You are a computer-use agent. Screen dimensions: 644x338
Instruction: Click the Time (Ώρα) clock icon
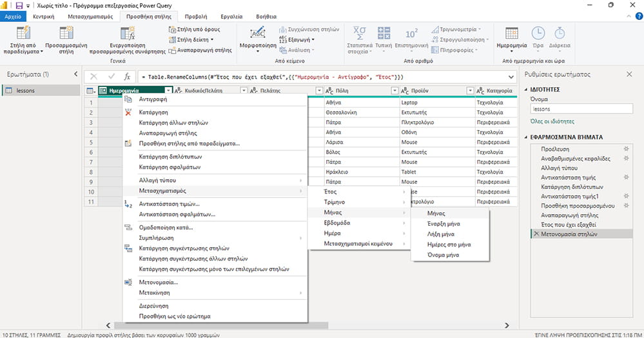coord(538,33)
